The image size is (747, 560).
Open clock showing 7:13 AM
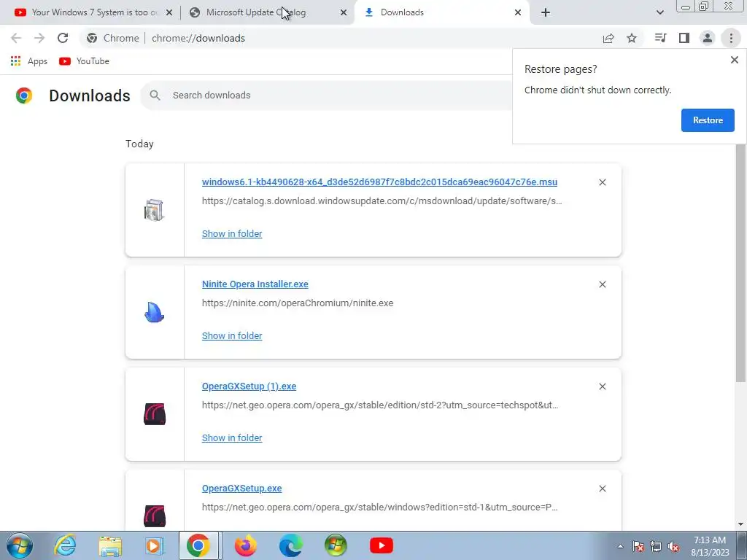tap(710, 546)
